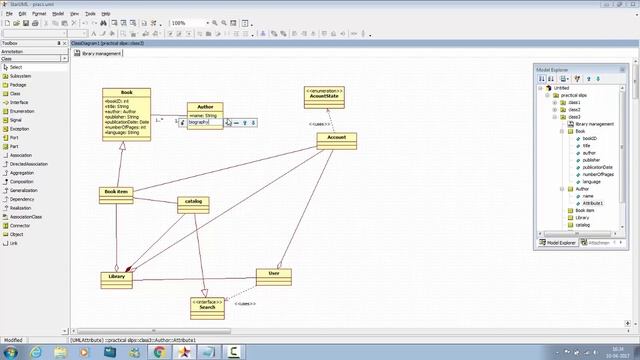The height and width of the screenshot is (360, 640).
Task: Click the Find binoculars icon
Action: click(103, 23)
